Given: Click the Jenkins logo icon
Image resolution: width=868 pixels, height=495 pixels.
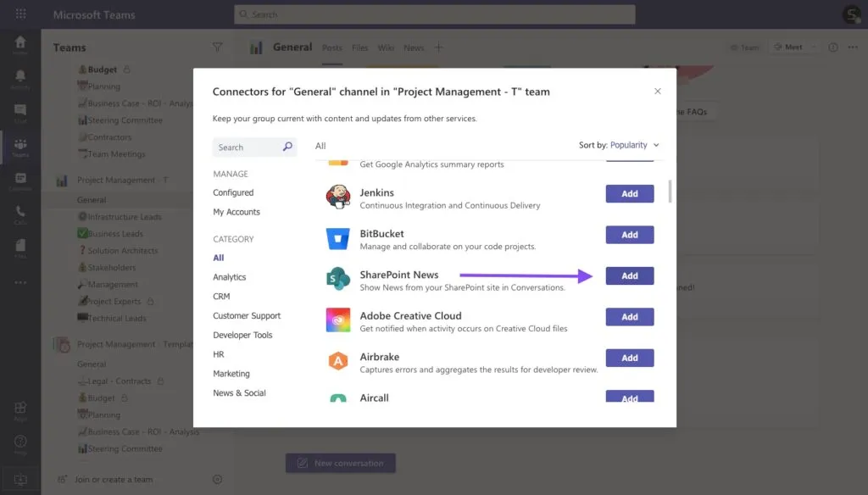Looking at the screenshot, I should pos(337,197).
